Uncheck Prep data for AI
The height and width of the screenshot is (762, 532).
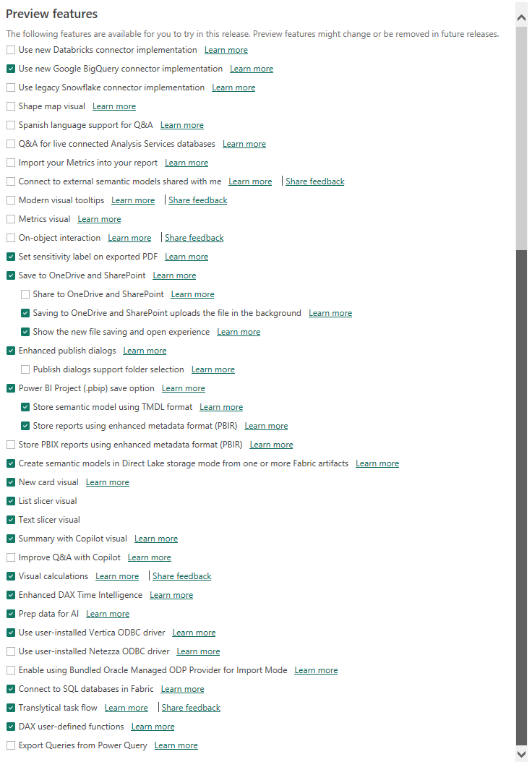coord(11,615)
